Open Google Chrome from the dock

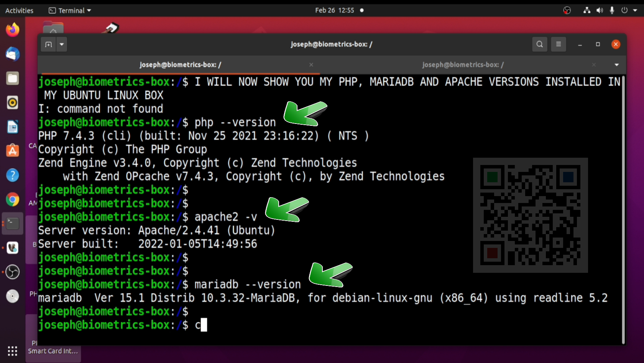[x=12, y=200]
